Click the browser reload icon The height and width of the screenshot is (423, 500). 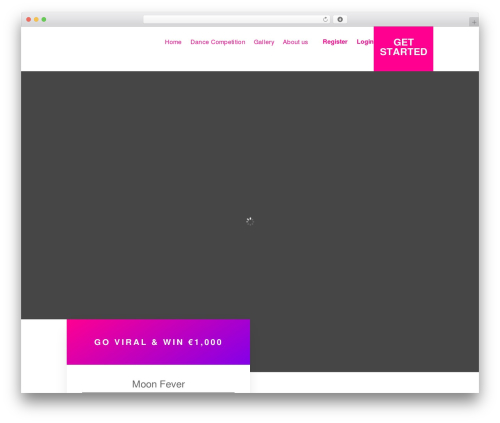point(325,19)
